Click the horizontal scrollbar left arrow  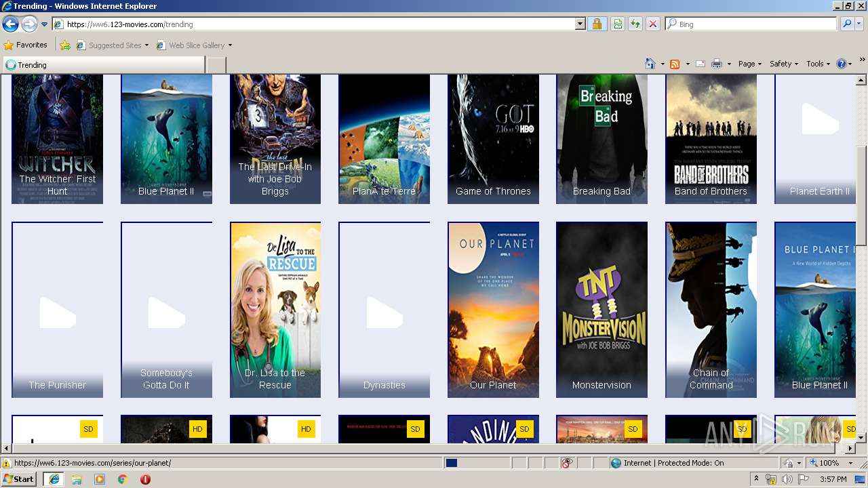[x=6, y=449]
